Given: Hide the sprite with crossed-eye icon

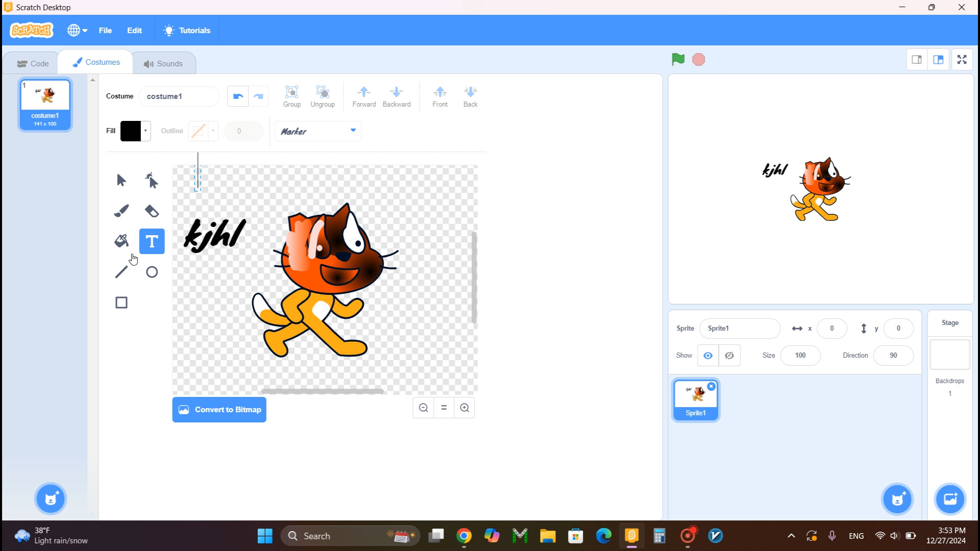Looking at the screenshot, I should point(729,356).
